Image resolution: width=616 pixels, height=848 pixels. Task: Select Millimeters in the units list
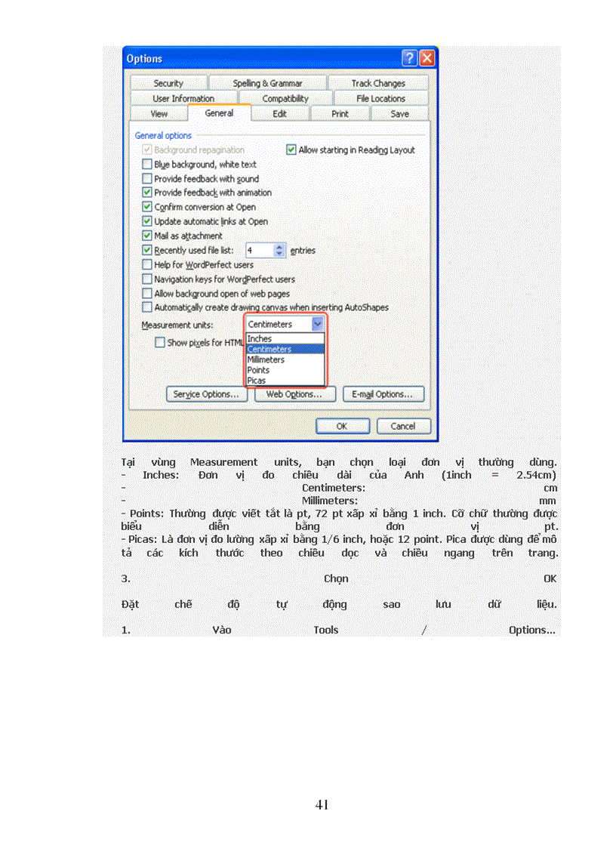[x=266, y=359]
